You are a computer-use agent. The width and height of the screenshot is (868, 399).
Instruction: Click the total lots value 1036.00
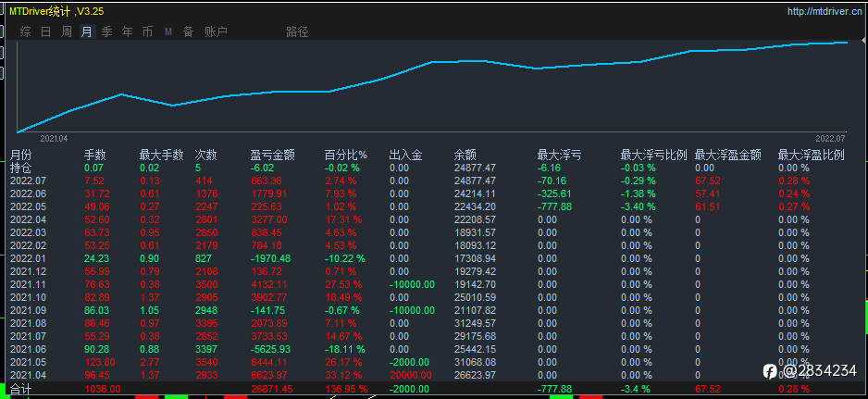point(103,389)
